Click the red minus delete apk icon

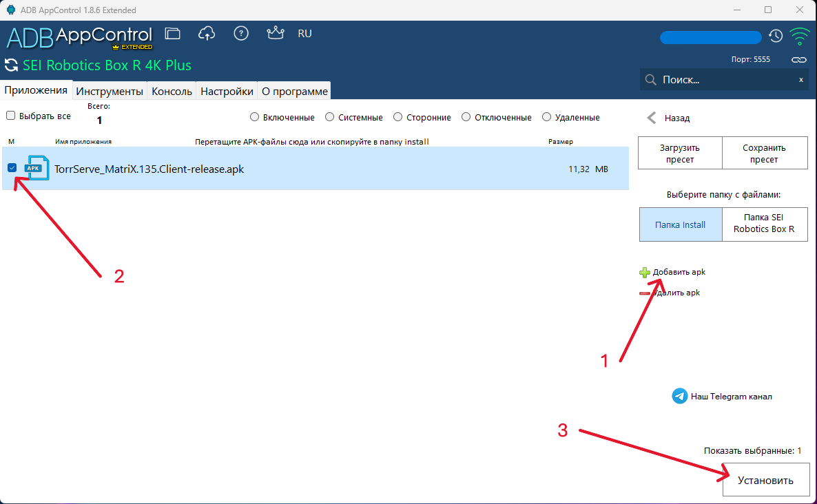pos(645,293)
